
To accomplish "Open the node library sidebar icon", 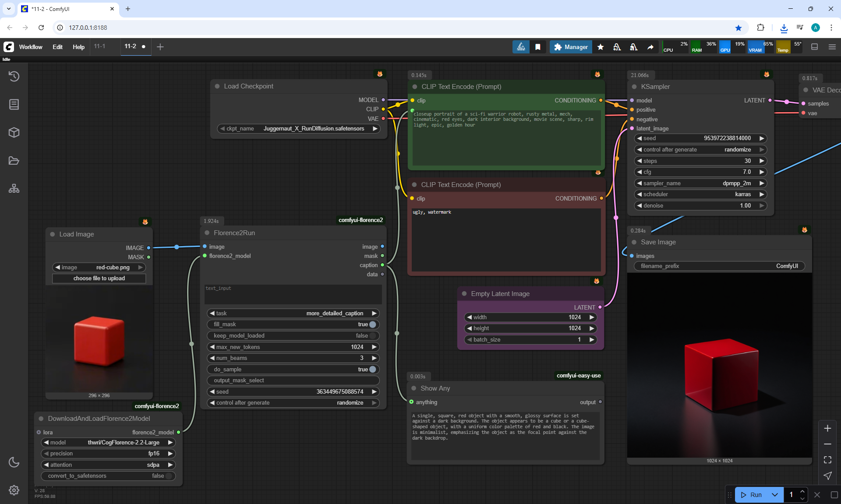I will click(14, 104).
